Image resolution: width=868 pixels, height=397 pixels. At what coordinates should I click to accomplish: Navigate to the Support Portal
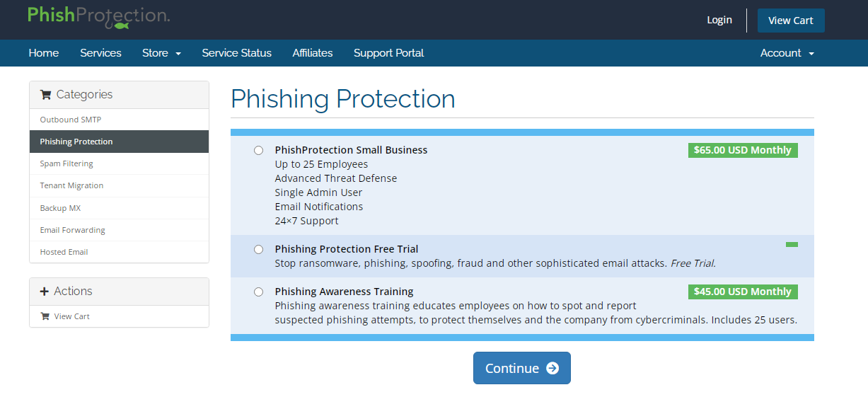coord(388,53)
